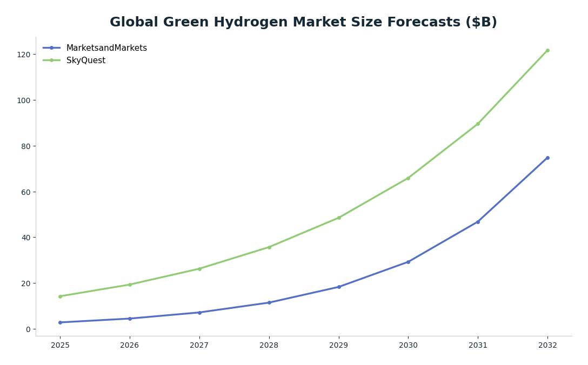
Task: Click y-axis label 120
Action: pos(24,55)
